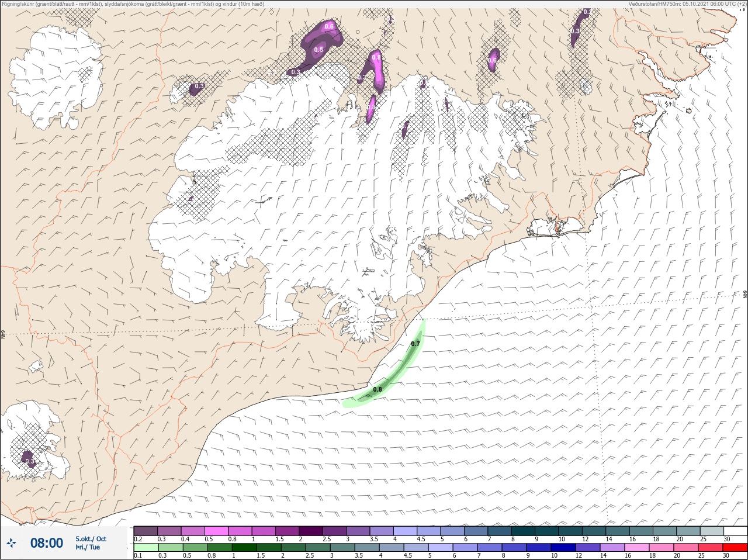Click the '5.okt./ Oct' date label
The image size is (748, 560).
point(91,539)
